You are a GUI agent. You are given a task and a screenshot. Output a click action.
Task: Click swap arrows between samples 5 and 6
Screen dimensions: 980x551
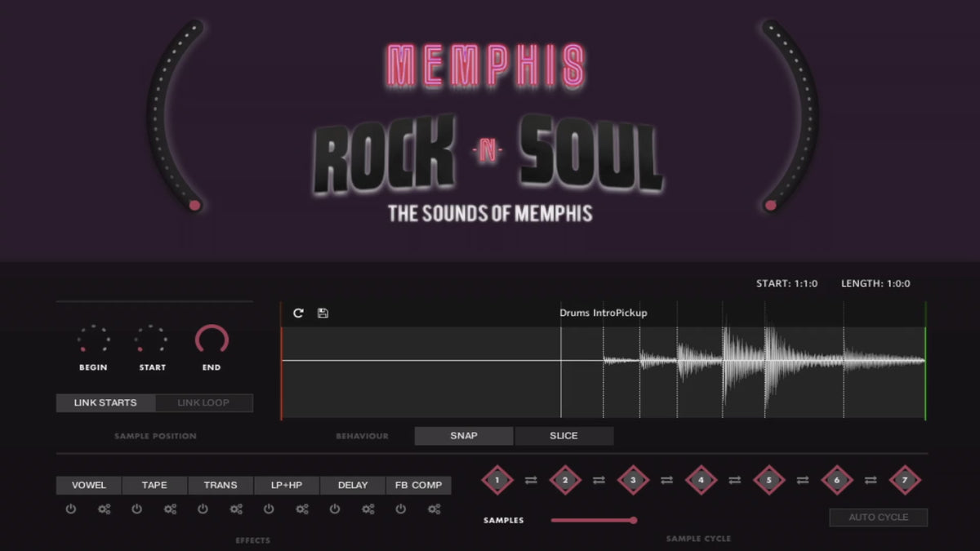(x=802, y=481)
